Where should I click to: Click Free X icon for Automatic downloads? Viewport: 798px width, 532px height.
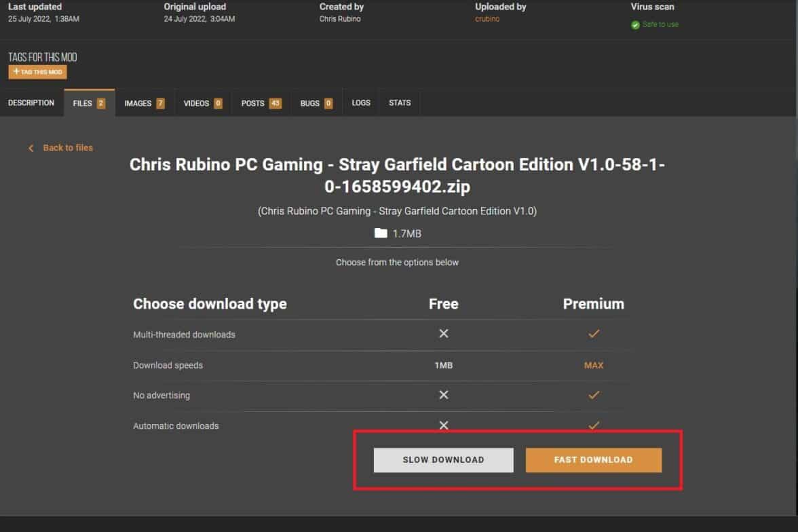coord(444,425)
